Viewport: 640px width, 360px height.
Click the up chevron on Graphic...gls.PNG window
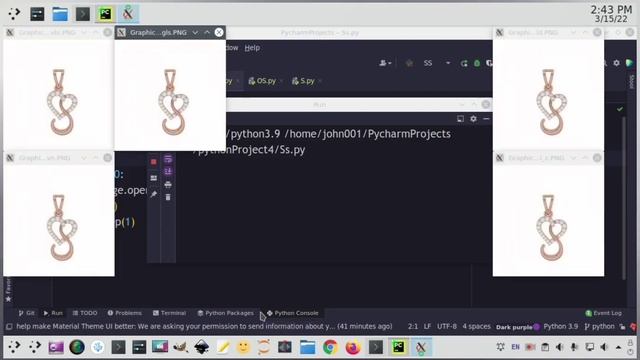pos(207,32)
